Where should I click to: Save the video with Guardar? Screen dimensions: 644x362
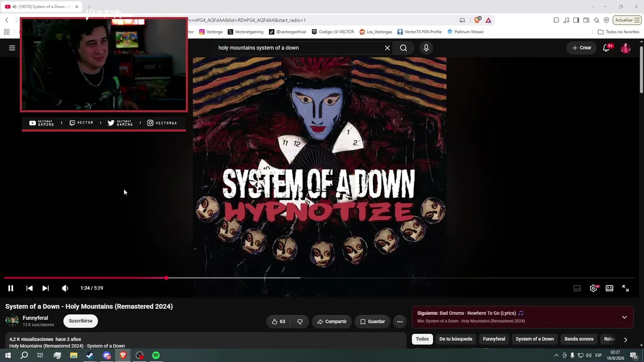pyautogui.click(x=372, y=322)
